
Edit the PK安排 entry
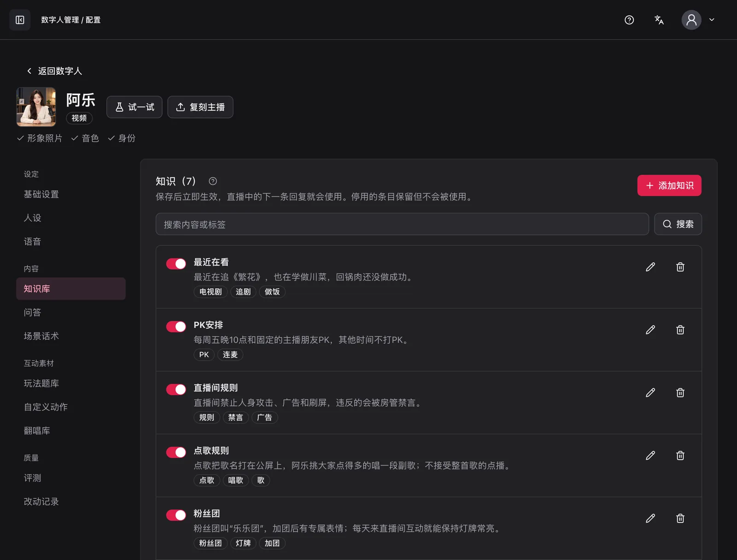click(650, 330)
